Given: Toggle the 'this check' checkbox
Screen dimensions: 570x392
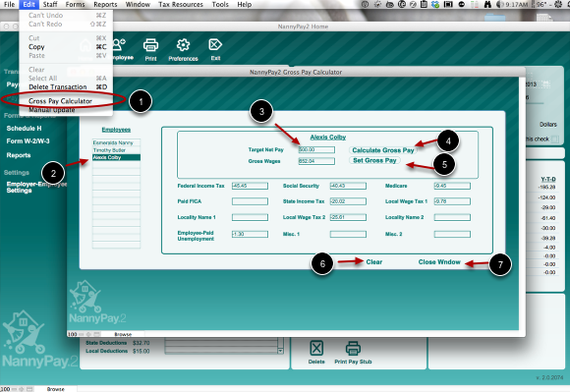Looking at the screenshot, I should pos(554,140).
